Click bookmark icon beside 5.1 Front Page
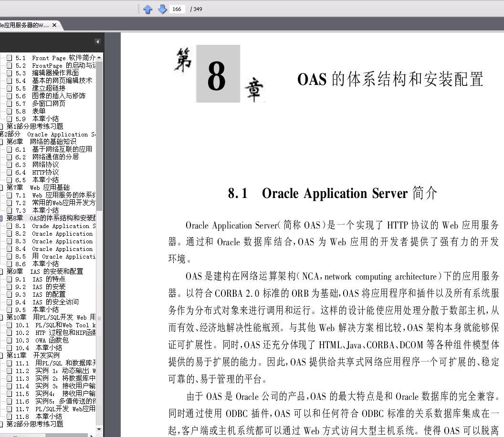The image size is (504, 437). (10, 58)
